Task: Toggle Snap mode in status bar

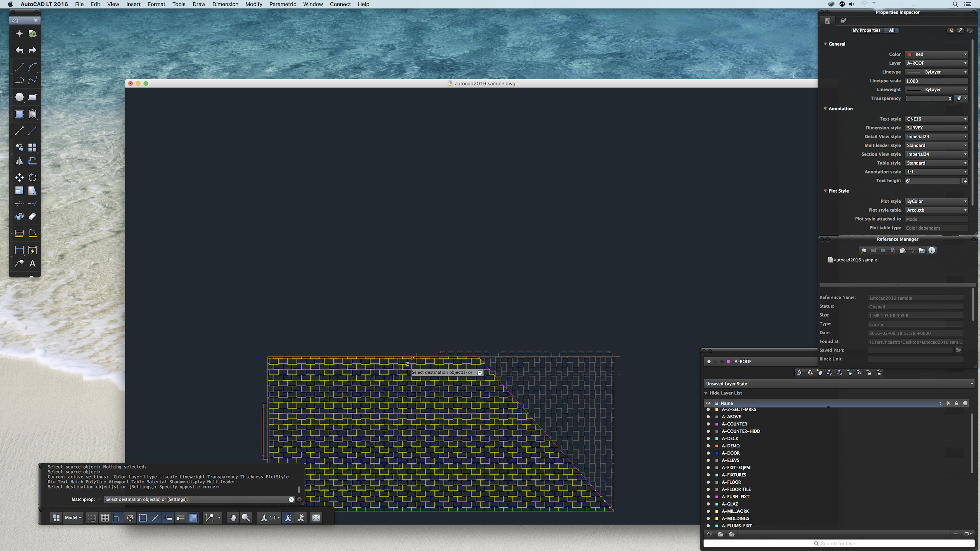Action: 92,518
